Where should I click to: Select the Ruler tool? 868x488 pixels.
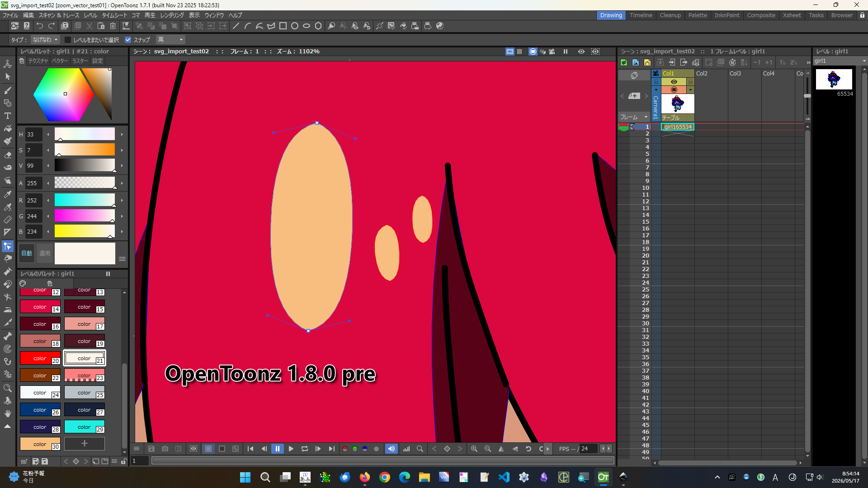pyautogui.click(x=8, y=220)
